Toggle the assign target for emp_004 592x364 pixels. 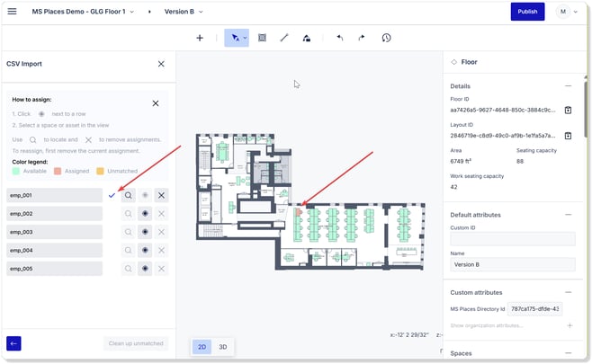(145, 251)
